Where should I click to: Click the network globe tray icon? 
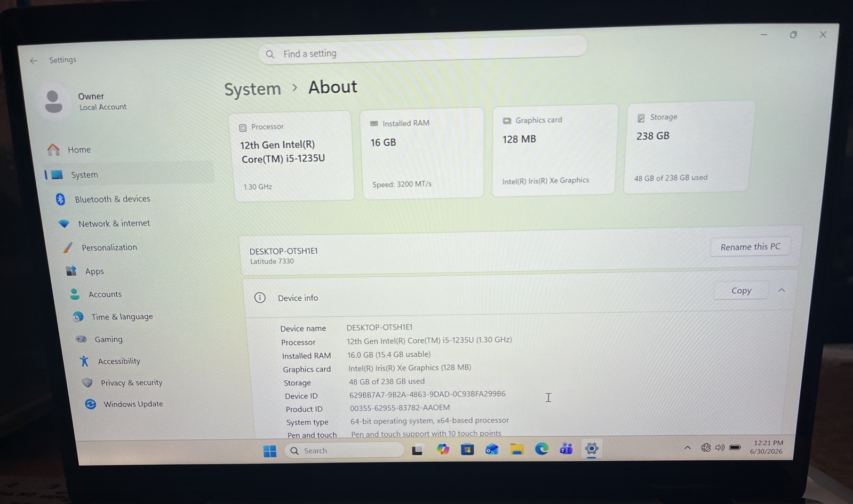click(706, 447)
